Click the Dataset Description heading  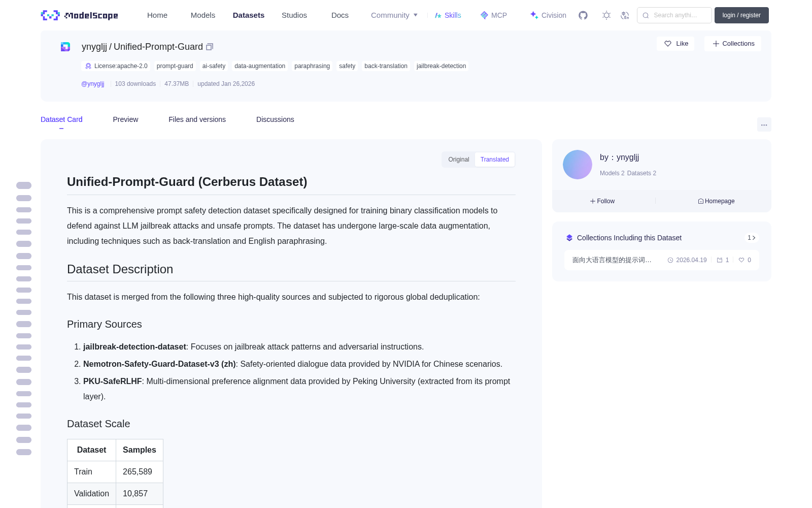pos(120,269)
